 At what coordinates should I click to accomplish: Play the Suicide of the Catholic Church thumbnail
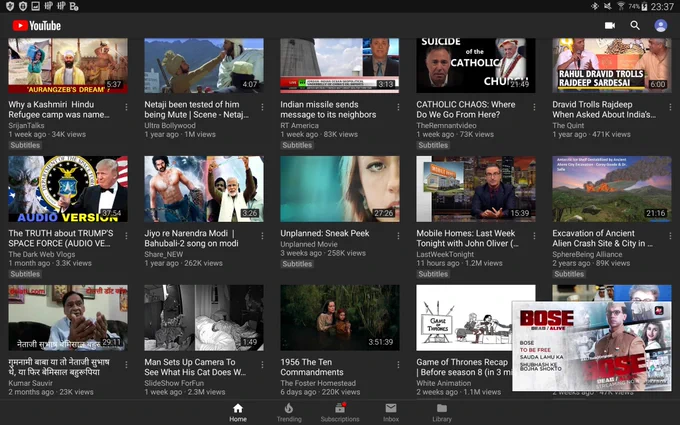pyautogui.click(x=476, y=65)
